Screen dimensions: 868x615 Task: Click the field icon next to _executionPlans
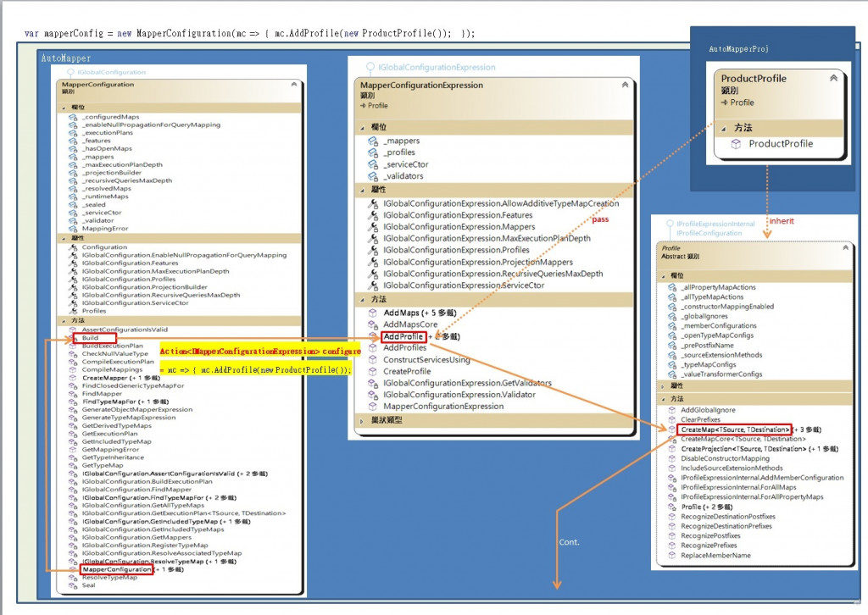73,133
